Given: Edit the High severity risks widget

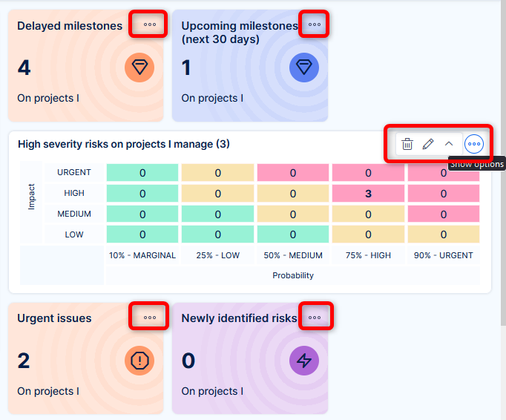Looking at the screenshot, I should pos(428,144).
